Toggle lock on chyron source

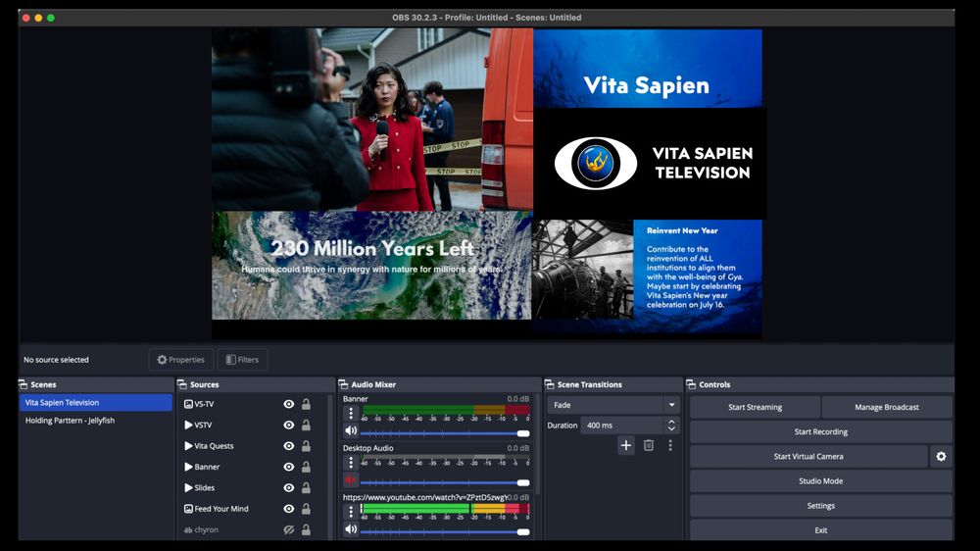[x=306, y=529]
